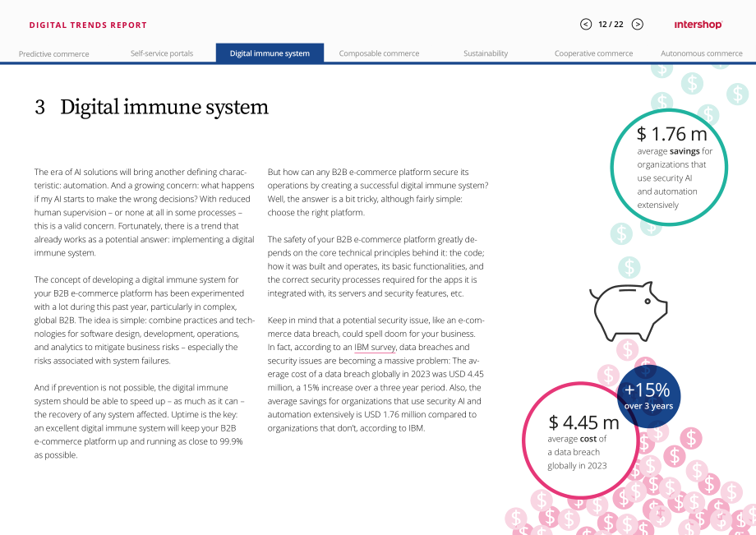Click the Digital Trends Report title

pos(88,25)
